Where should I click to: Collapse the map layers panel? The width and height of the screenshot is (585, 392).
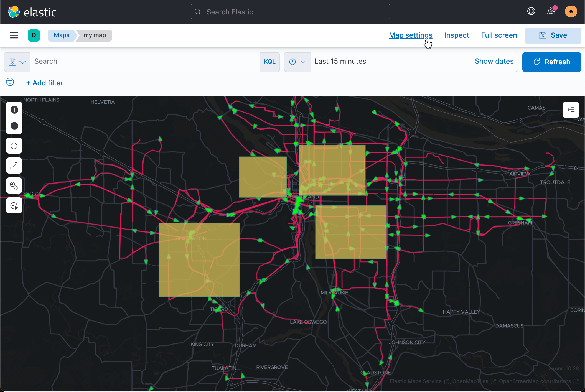[x=571, y=110]
